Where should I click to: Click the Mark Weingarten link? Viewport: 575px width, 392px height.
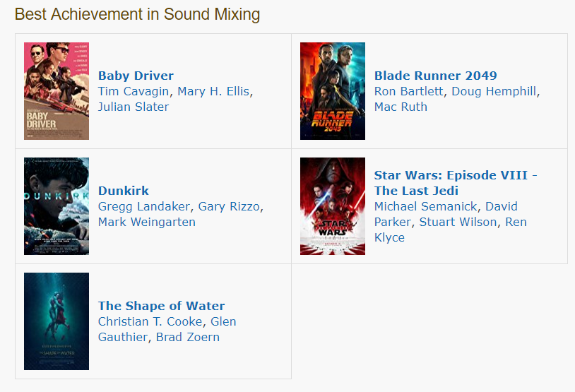tap(147, 222)
